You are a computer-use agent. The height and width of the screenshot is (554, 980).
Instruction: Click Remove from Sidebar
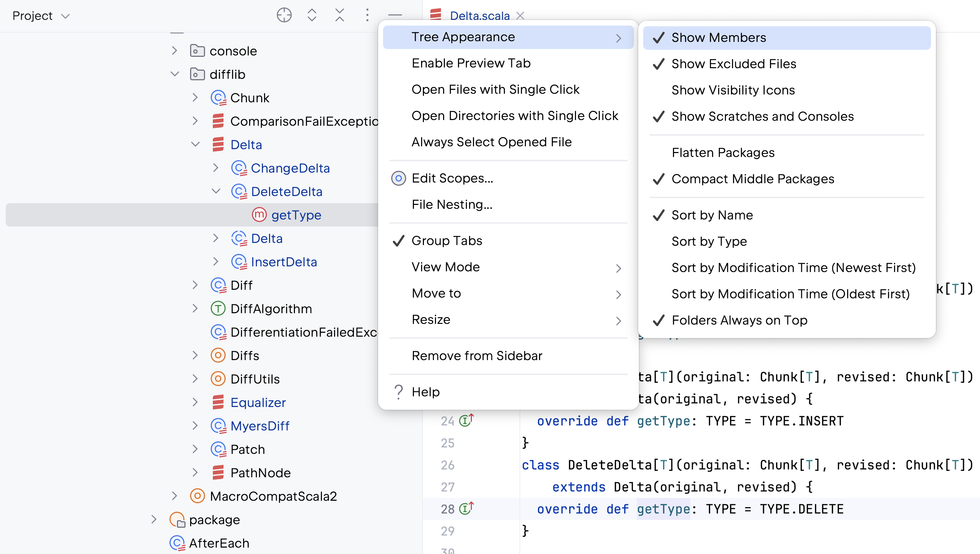[476, 356]
